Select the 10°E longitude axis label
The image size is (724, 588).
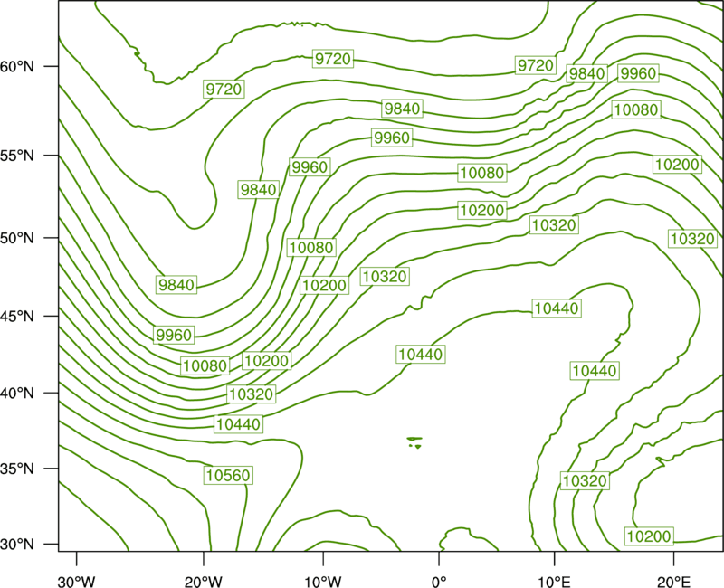tap(555, 582)
